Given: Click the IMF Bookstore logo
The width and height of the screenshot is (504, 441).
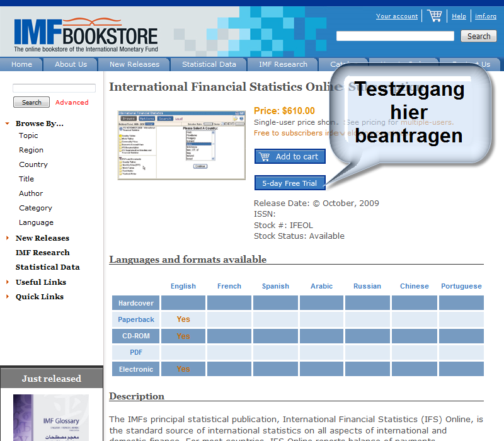Looking at the screenshot, I should point(86,33).
